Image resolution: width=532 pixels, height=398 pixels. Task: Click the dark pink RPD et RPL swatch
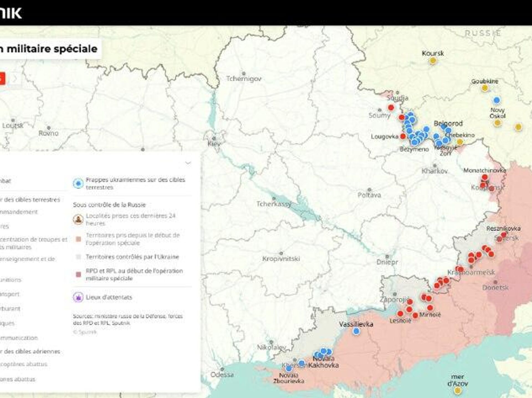[x=78, y=274]
